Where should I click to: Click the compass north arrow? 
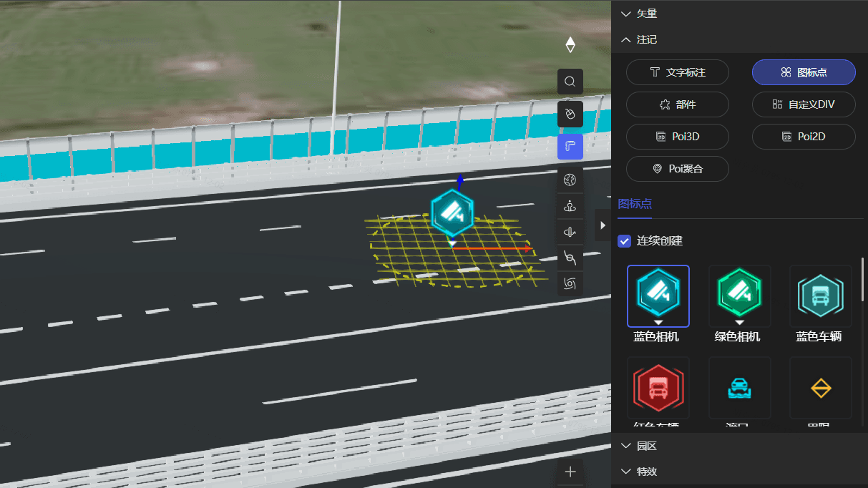[570, 45]
